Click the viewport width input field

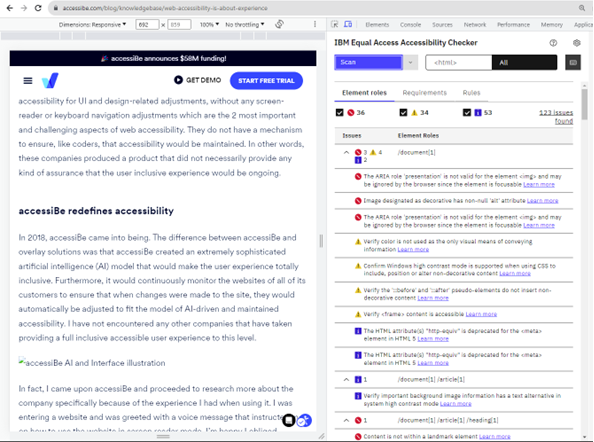(147, 25)
